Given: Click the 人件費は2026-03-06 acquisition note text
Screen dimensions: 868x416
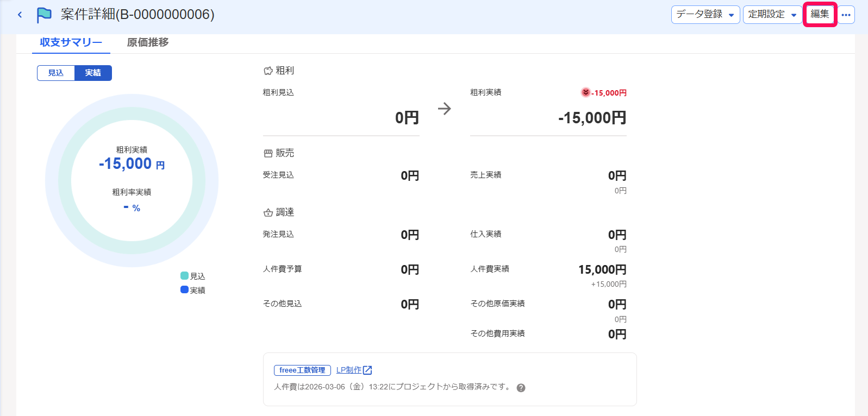Looking at the screenshot, I should click(393, 387).
